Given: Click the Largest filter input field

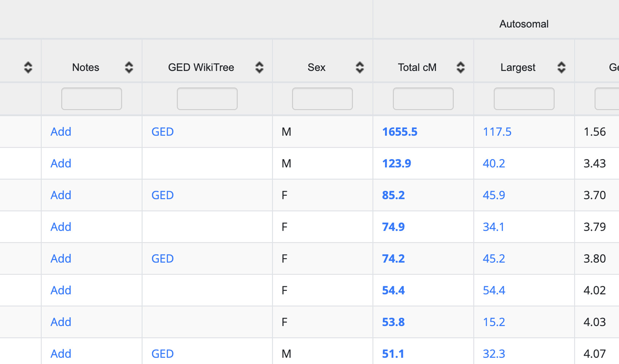Looking at the screenshot, I should [x=524, y=99].
